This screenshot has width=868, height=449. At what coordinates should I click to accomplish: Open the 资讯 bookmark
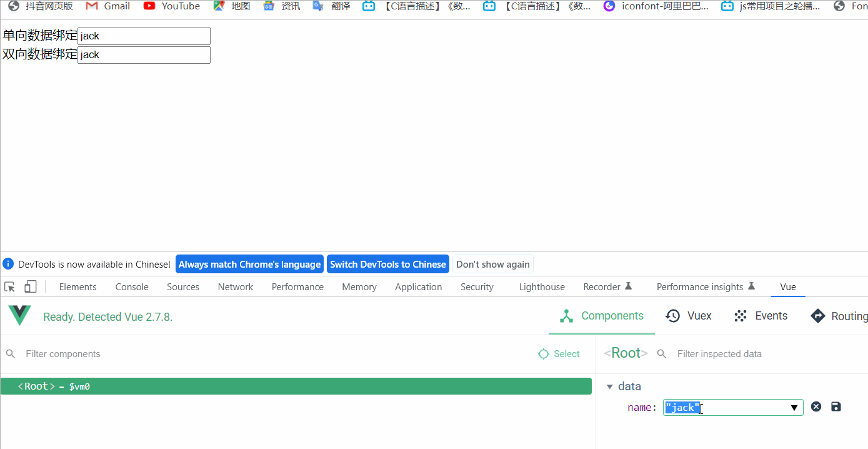pyautogui.click(x=281, y=6)
